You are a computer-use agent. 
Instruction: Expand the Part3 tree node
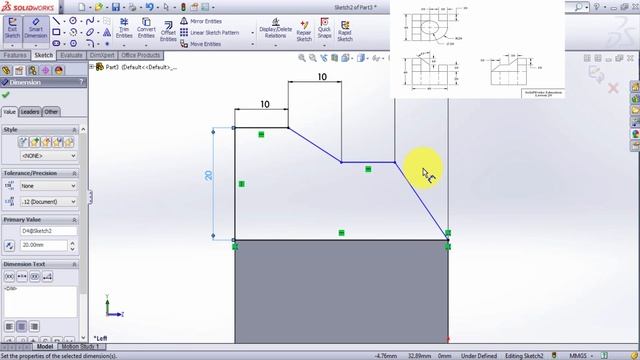tap(92, 67)
